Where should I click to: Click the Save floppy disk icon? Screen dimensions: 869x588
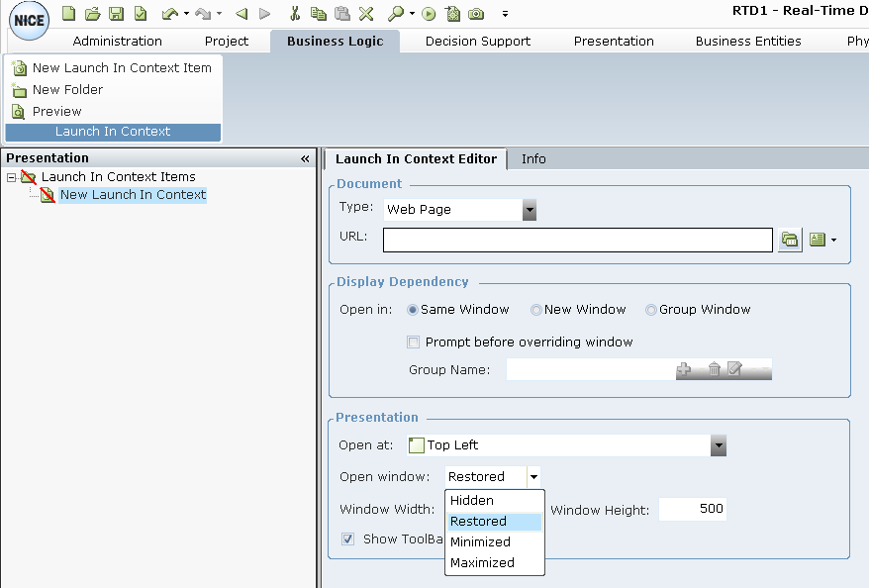[116, 14]
